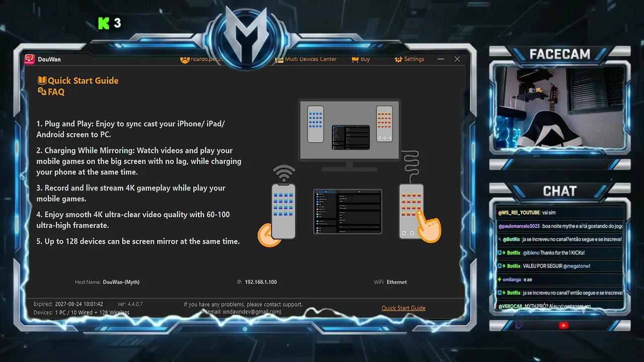Click the smooth 4K ultra-clear video quality text

click(x=133, y=220)
